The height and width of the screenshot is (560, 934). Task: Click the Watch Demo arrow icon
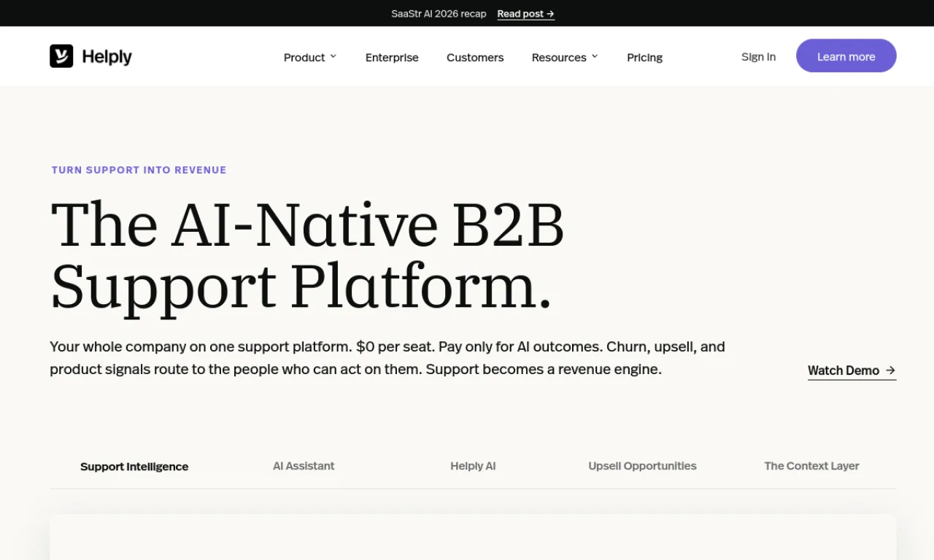890,370
